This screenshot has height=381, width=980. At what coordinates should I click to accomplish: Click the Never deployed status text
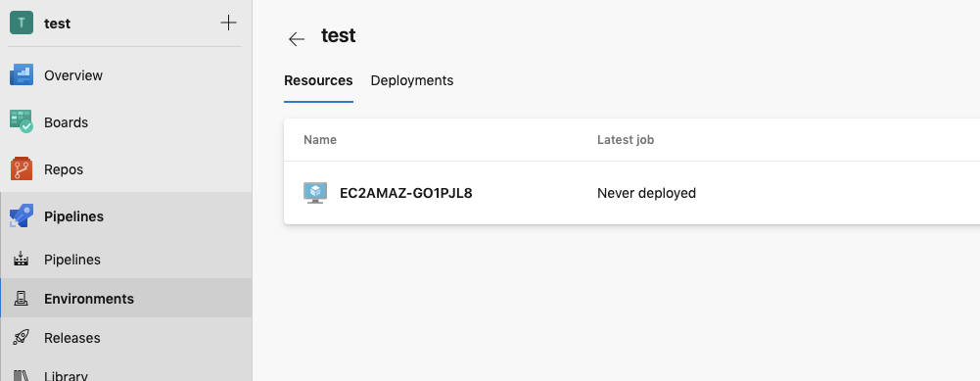point(647,193)
